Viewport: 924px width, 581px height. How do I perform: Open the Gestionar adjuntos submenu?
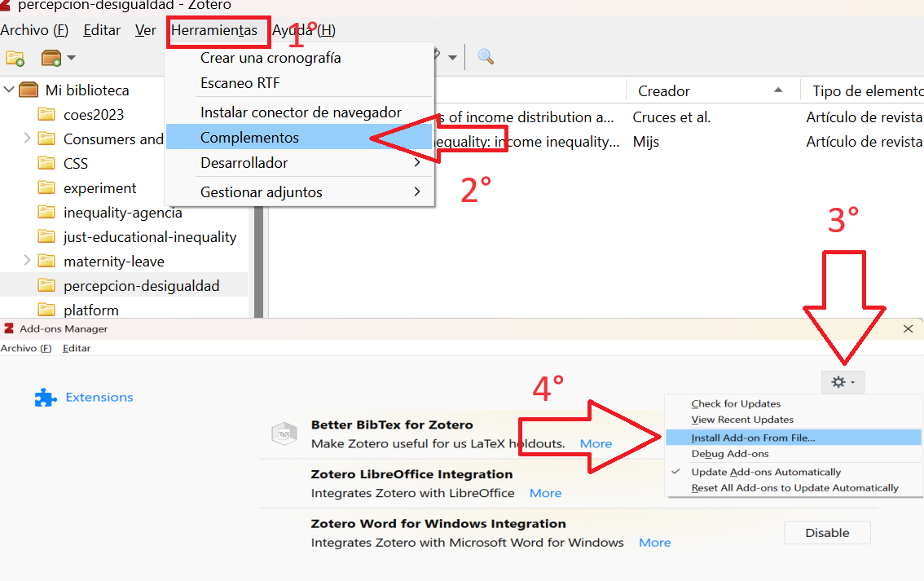click(x=310, y=192)
